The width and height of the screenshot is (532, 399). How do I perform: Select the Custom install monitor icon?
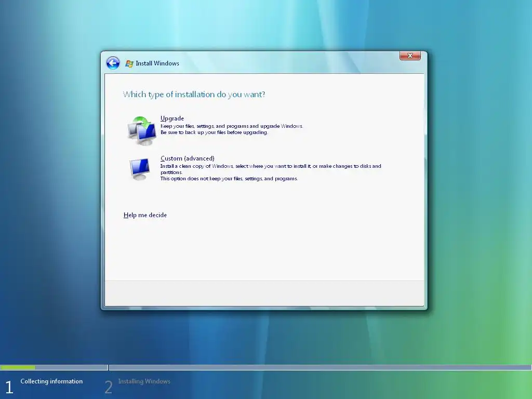(140, 169)
